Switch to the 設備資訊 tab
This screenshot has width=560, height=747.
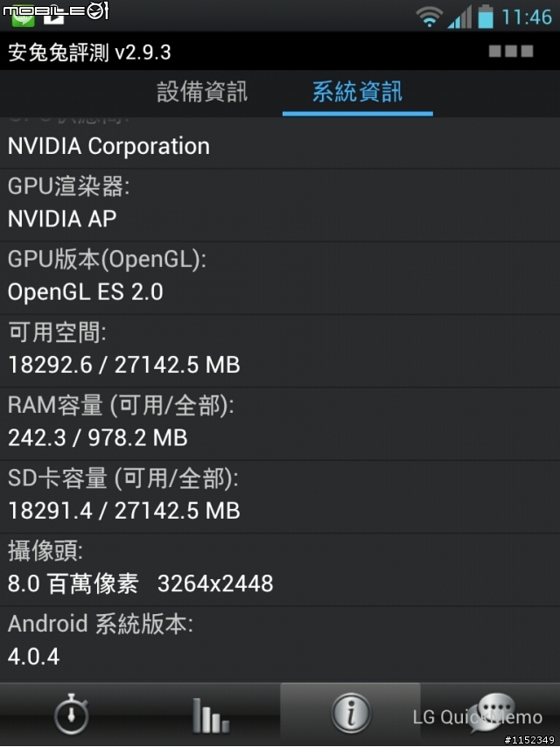(x=202, y=92)
